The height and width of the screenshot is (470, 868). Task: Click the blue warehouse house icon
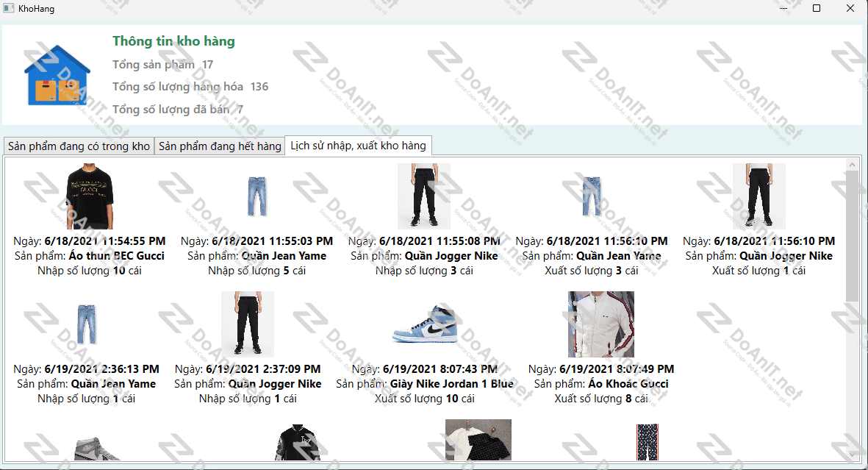coord(57,75)
